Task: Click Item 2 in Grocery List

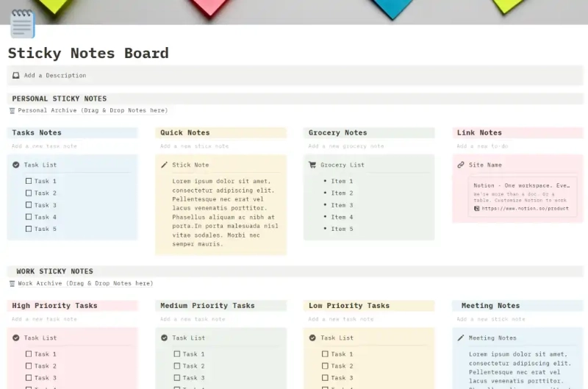Action: point(342,193)
